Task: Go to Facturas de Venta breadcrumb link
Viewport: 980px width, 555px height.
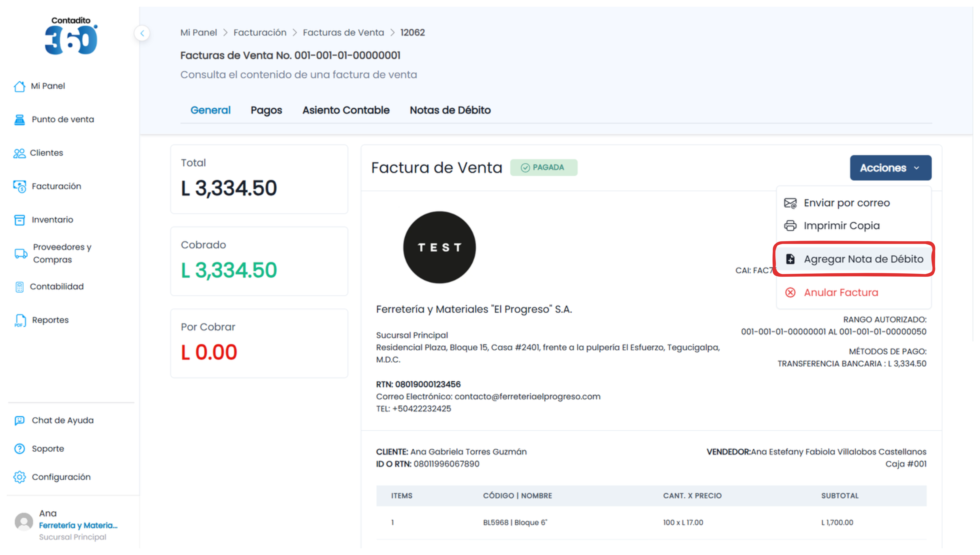Action: coord(343,32)
